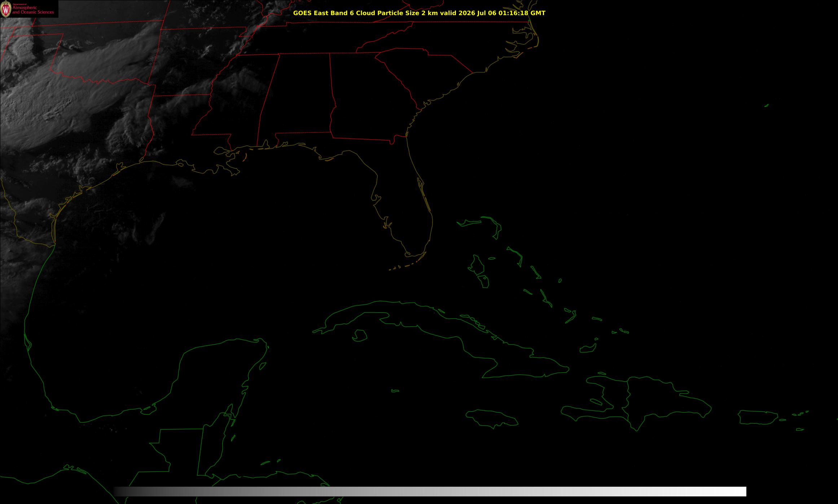Click the Atmospheric and Oceanic Sciences text
The image size is (838, 504).
pos(33,10)
